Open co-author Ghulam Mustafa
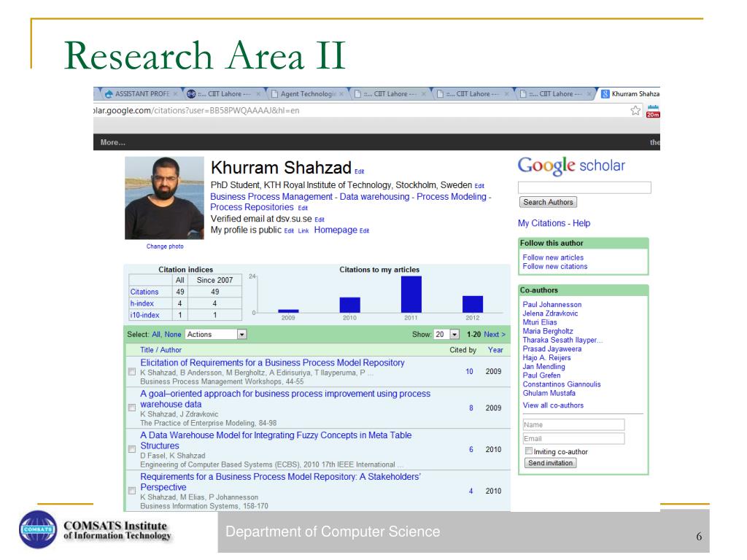This screenshot has width=747, height=560. tap(549, 393)
